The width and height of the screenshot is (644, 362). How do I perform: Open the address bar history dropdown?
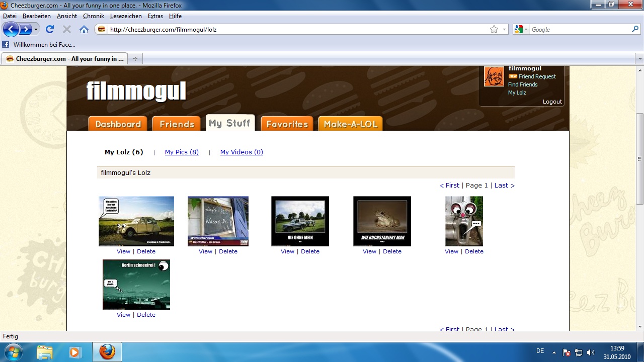click(x=504, y=29)
